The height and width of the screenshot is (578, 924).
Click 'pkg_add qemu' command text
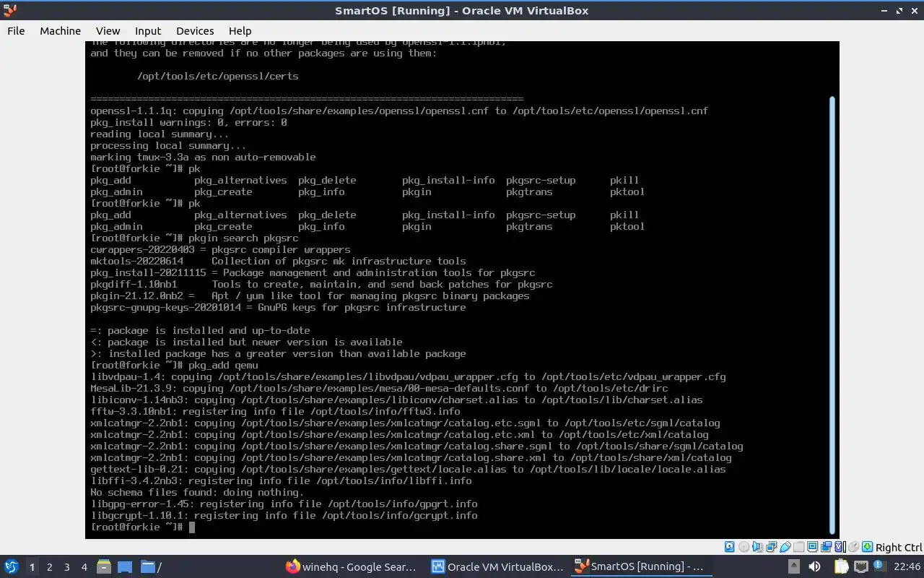(223, 365)
